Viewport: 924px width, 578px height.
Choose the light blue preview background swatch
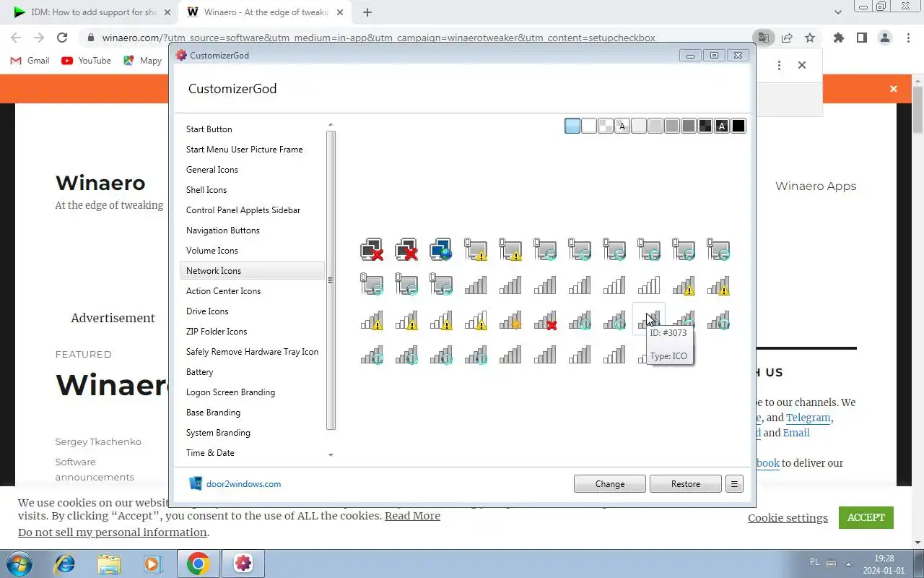pos(572,126)
